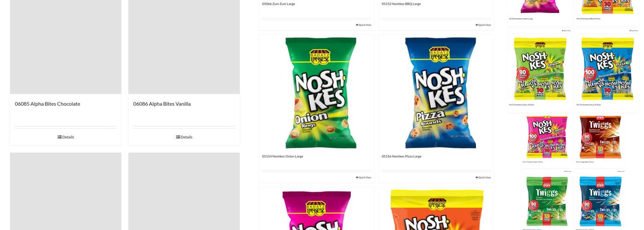Image resolution: width=644 pixels, height=230 pixels.
Task: Open the 06085 Alpha Bites Chocolate title link
Action: [x=47, y=104]
